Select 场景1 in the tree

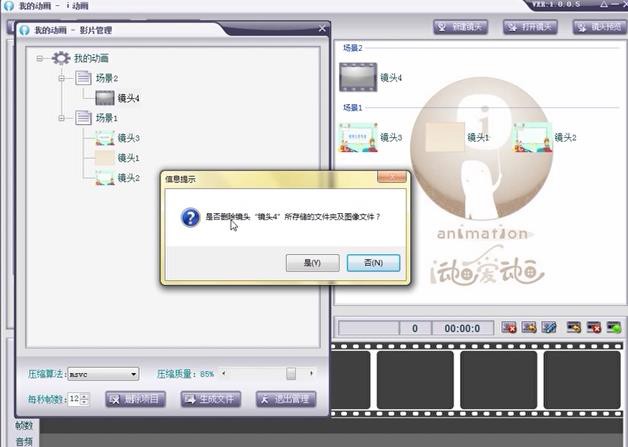107,118
